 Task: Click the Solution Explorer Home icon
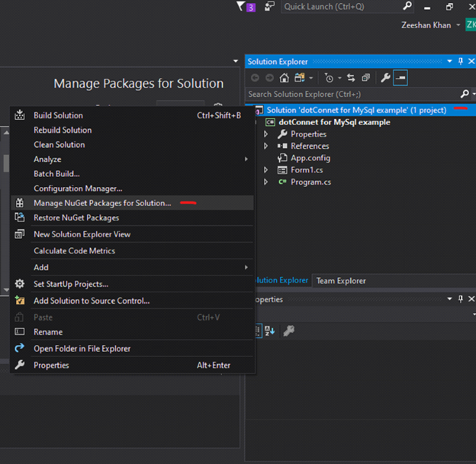click(x=284, y=78)
